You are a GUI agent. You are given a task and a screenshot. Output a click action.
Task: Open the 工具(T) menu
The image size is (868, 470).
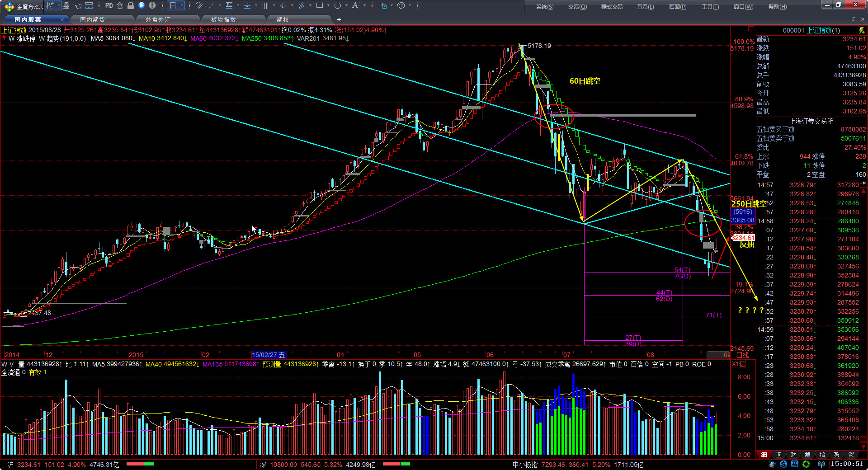(x=710, y=7)
